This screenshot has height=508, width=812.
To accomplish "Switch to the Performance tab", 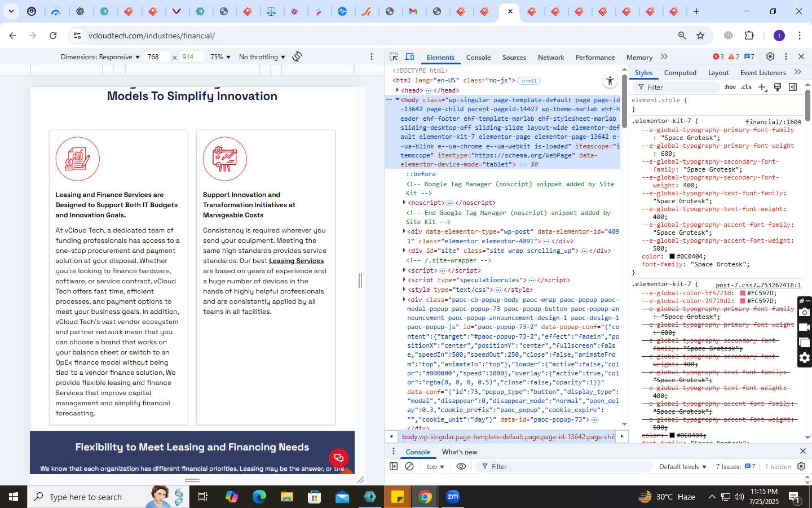I will 595,58.
